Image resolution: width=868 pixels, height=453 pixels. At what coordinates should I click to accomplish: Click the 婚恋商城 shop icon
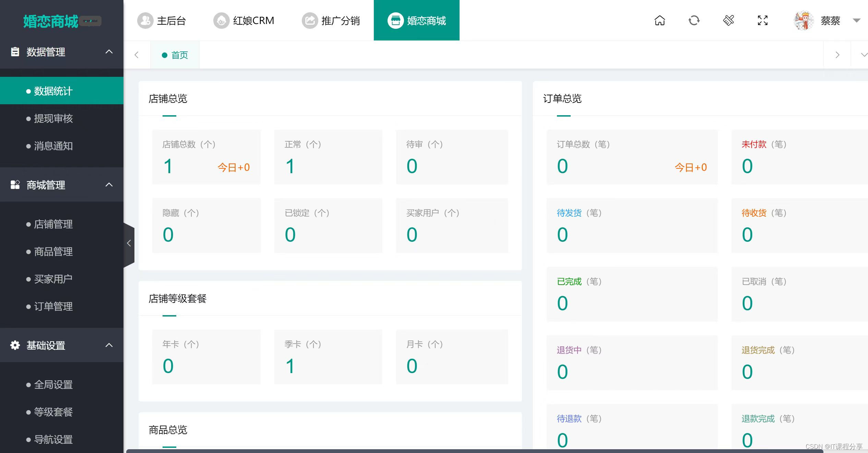pos(395,21)
